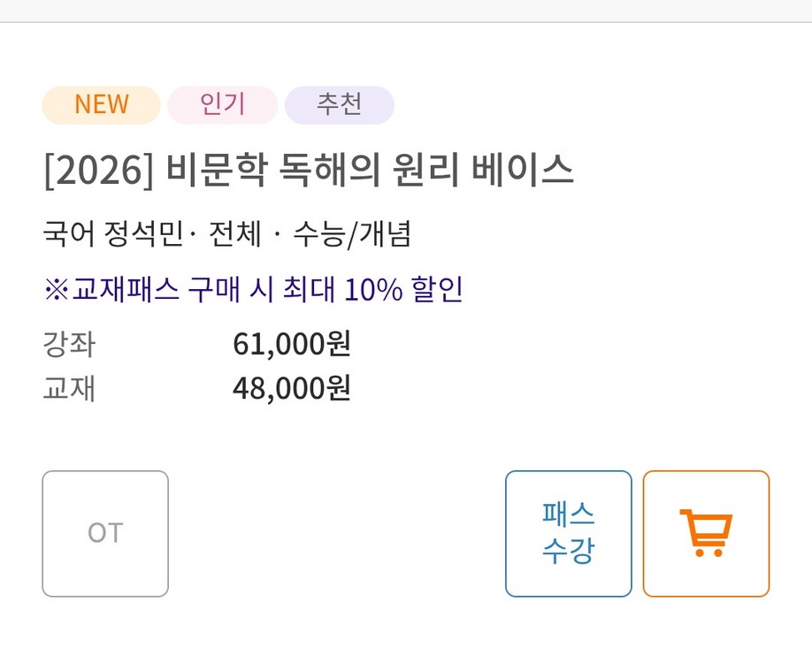812x663 pixels.
Task: Click the gray bar at the top
Action: tap(406, 11)
